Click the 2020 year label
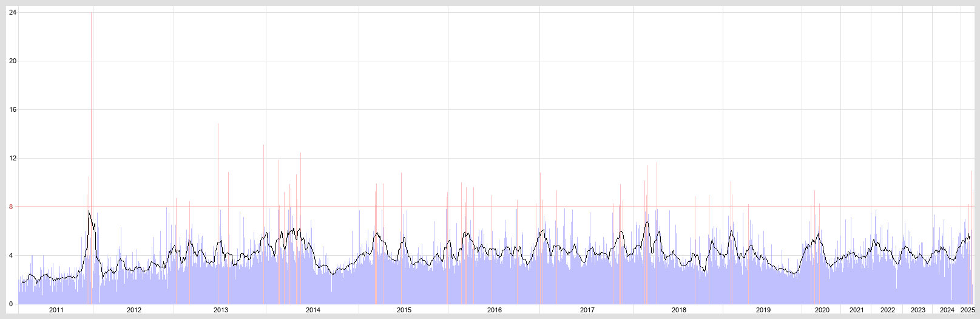Viewport: 980px width, 319px height. click(822, 310)
